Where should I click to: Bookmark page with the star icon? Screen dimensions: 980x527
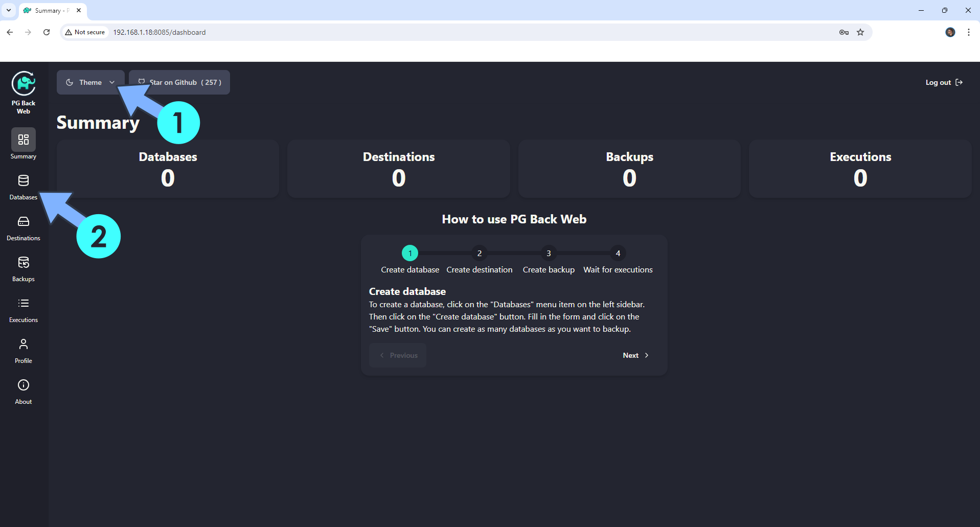(x=860, y=32)
